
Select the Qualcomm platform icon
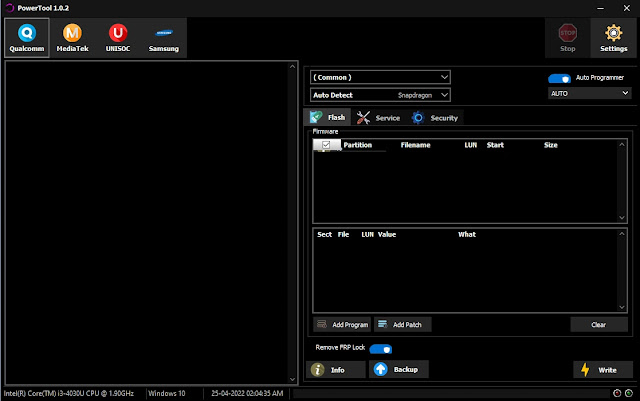point(27,38)
